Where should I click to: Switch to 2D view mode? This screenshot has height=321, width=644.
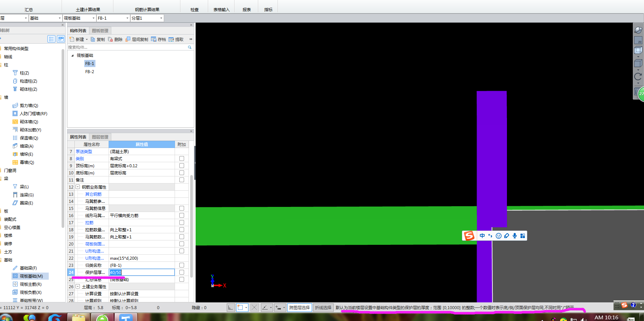(x=638, y=41)
